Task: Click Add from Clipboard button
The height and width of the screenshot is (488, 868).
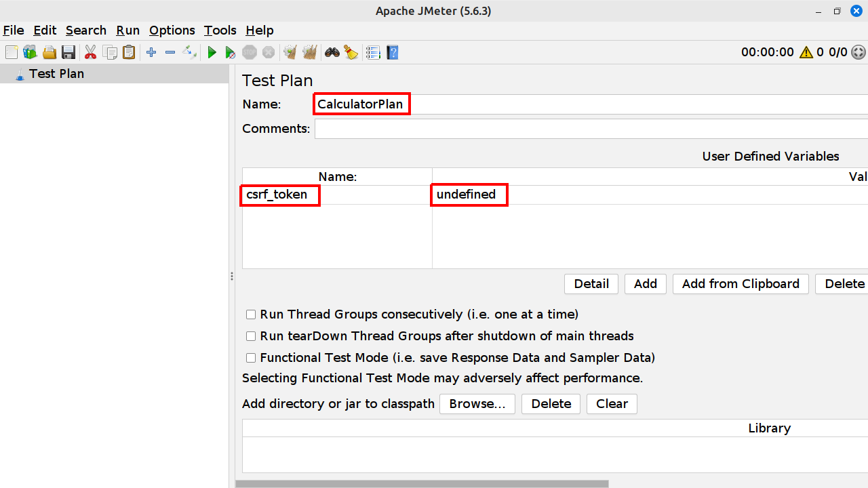Action: coord(741,284)
